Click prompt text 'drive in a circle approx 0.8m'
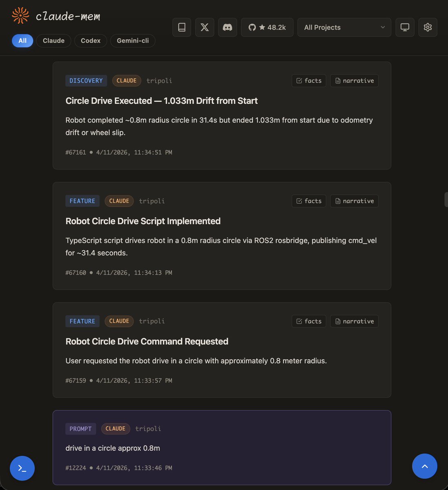Screen dimensions: 448x490 click(113, 448)
